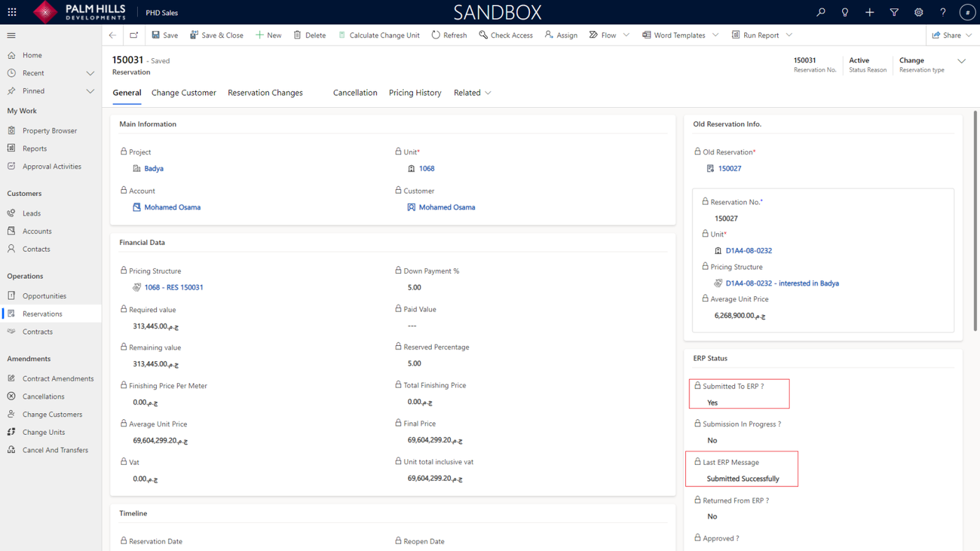This screenshot has height=551, width=980.
Task: Open Mohamed Osama account link
Action: 172,207
